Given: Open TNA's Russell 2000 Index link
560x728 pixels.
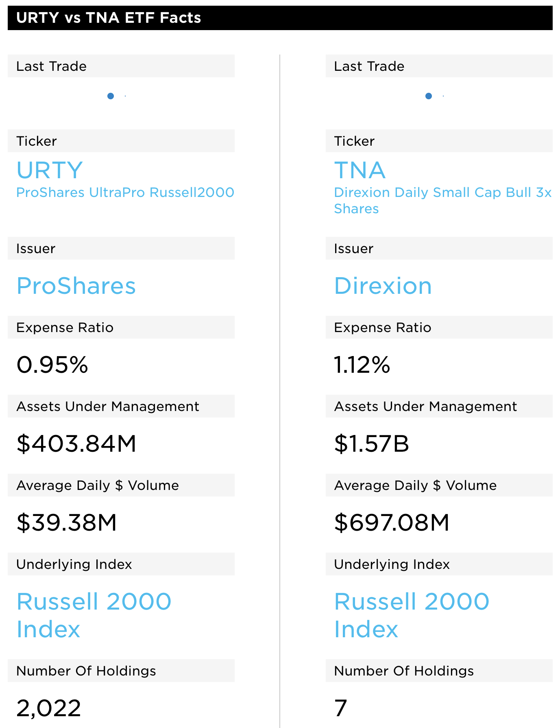Looking at the screenshot, I should [412, 615].
